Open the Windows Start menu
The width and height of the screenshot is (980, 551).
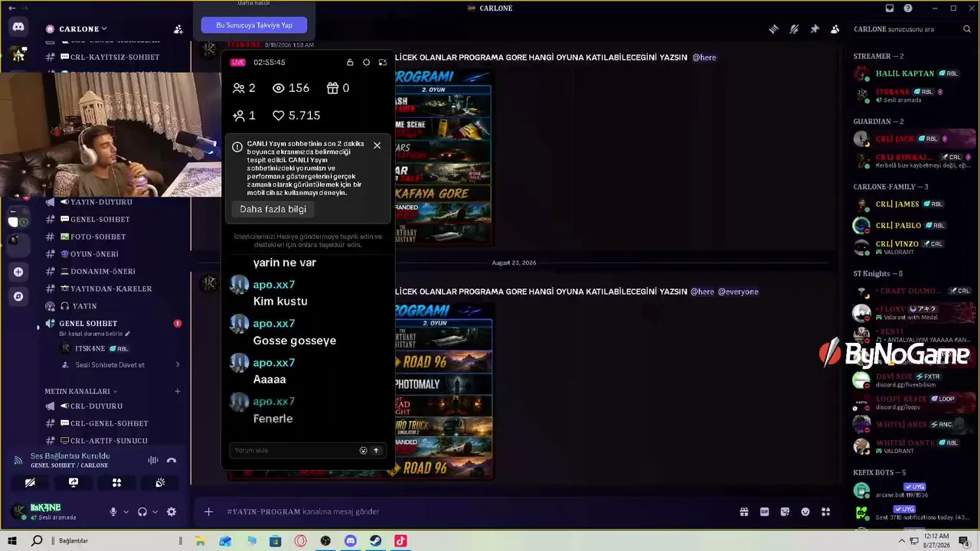(x=12, y=541)
